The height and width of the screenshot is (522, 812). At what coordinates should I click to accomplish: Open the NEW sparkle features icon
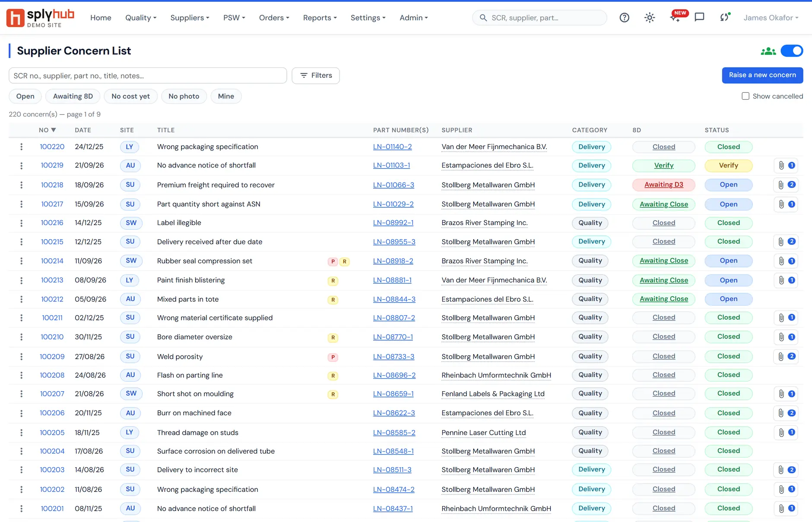[x=675, y=18]
